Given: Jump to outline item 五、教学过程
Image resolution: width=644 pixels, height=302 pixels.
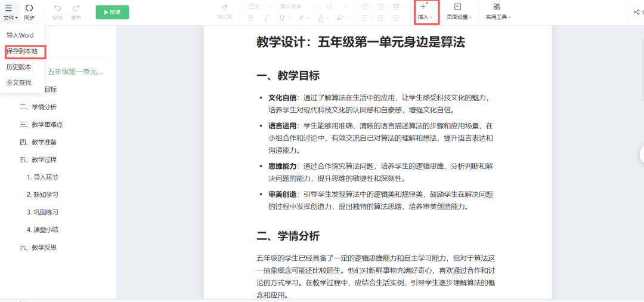Looking at the screenshot, I should 38,159.
